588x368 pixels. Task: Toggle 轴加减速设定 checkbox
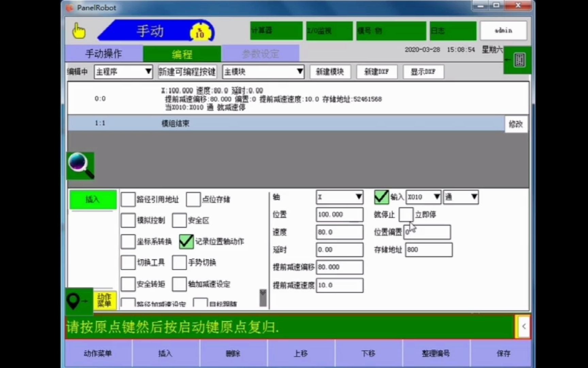[179, 284]
